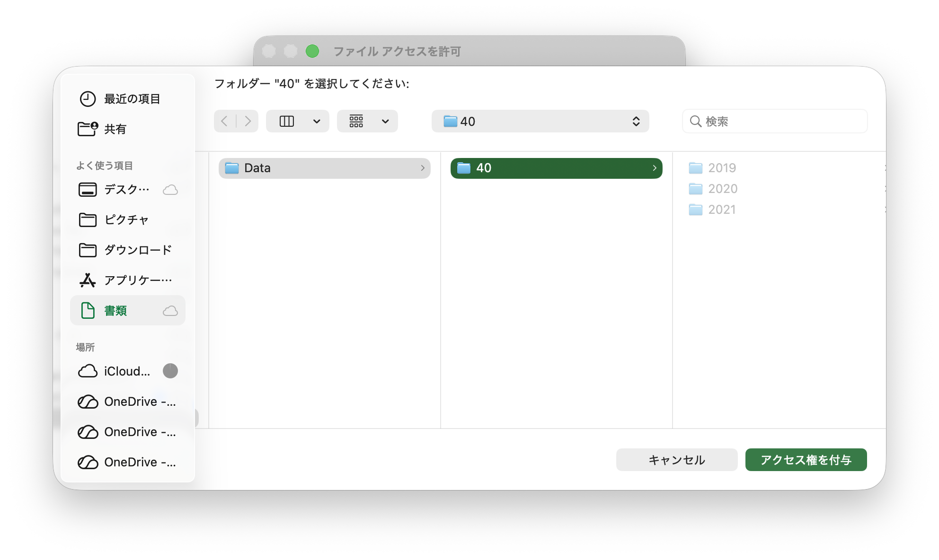Expand the 40 folder chevron
Screen dimensions: 939x560
[654, 168]
